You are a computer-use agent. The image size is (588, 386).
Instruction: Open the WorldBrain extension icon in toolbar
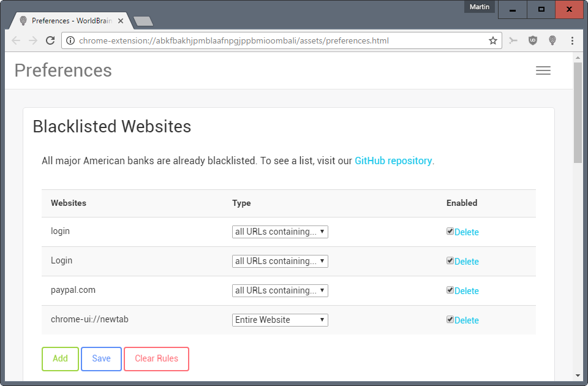point(552,40)
